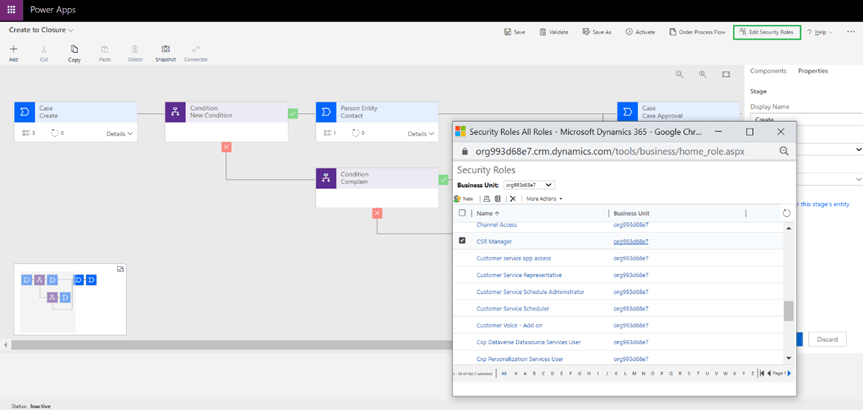Click the Edit Security Roles button
863x410 pixels.
click(765, 32)
